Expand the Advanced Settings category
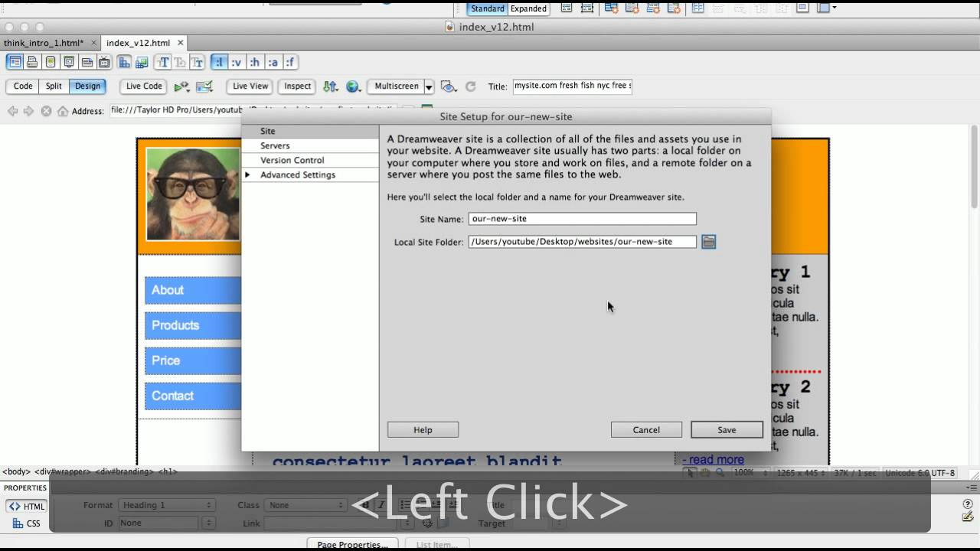 click(x=247, y=175)
